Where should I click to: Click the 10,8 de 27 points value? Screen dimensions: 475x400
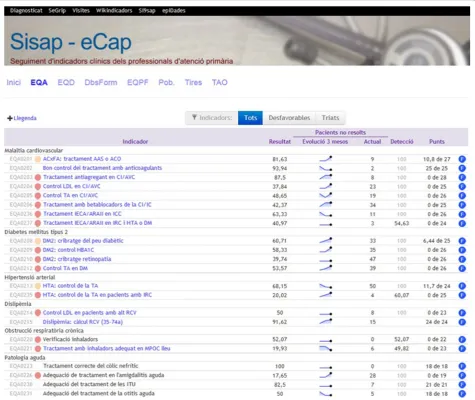point(437,159)
